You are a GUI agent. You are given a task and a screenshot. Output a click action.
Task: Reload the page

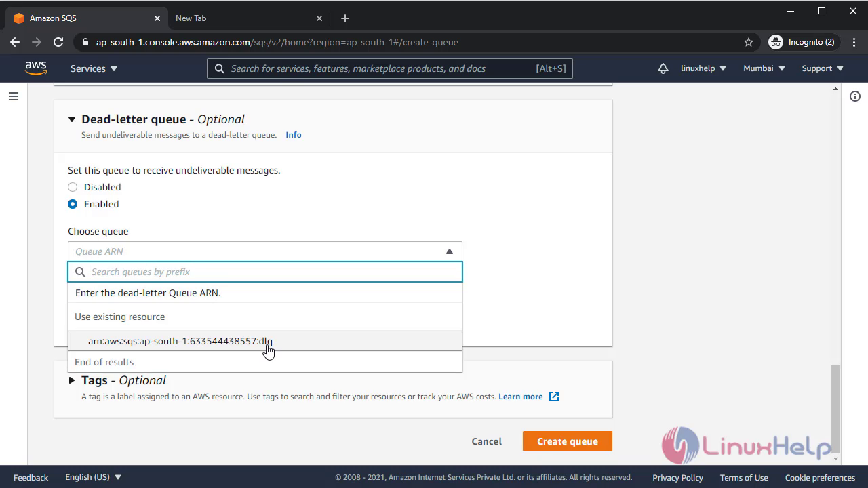tap(58, 42)
